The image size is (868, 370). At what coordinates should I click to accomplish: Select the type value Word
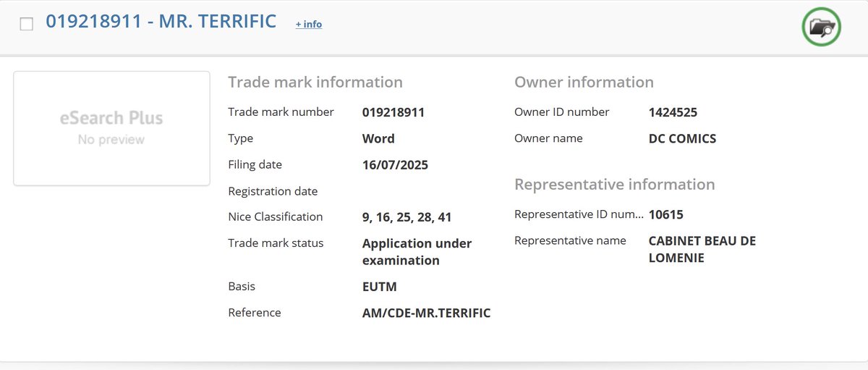(x=378, y=138)
